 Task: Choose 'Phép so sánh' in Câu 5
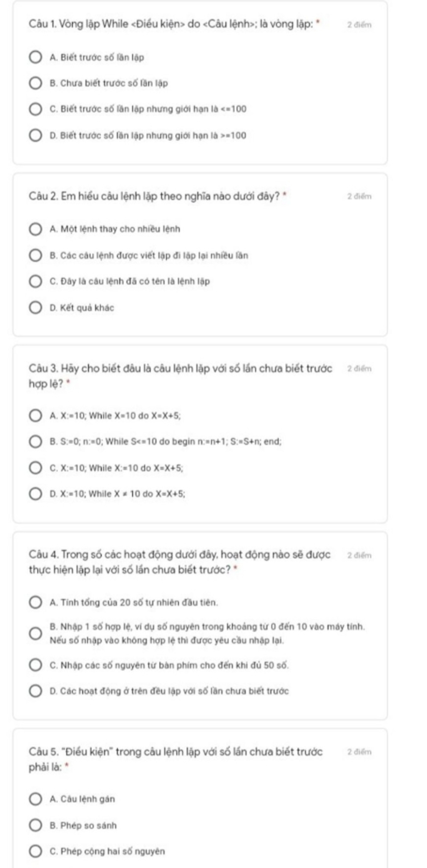[x=35, y=825]
